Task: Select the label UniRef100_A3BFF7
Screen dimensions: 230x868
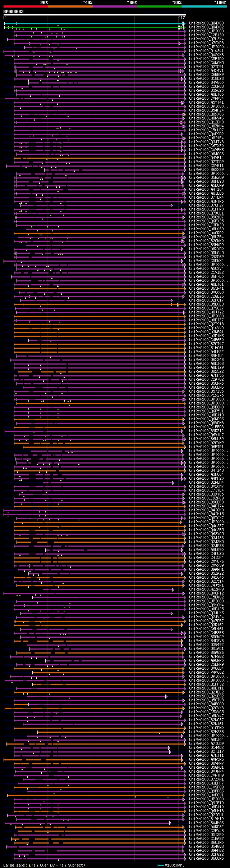Action: 206,783
